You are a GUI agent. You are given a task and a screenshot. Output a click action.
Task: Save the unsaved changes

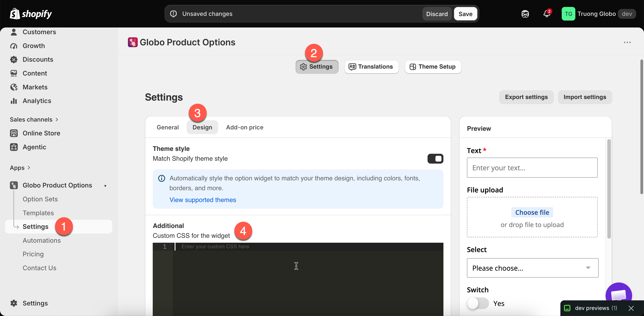(465, 14)
